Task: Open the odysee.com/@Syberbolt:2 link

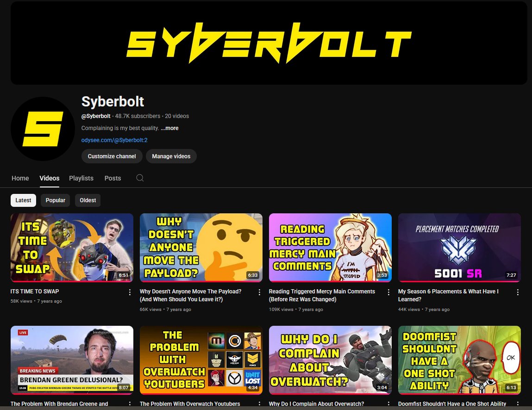Action: [114, 140]
